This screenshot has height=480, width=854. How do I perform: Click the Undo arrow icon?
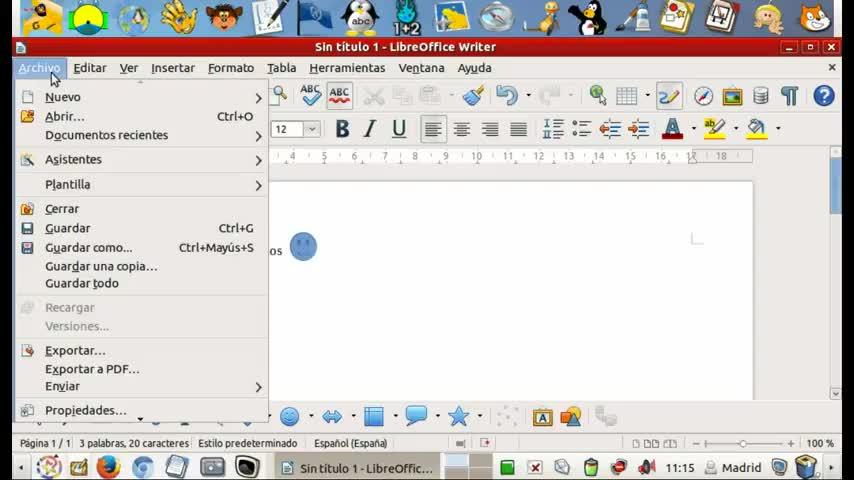tap(507, 96)
